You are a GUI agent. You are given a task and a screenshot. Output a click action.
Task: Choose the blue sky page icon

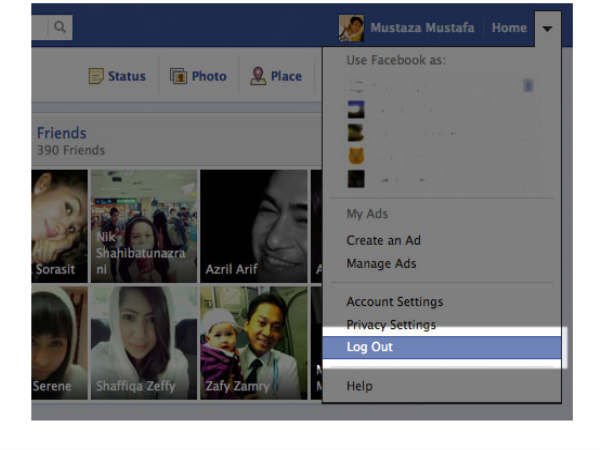[355, 109]
